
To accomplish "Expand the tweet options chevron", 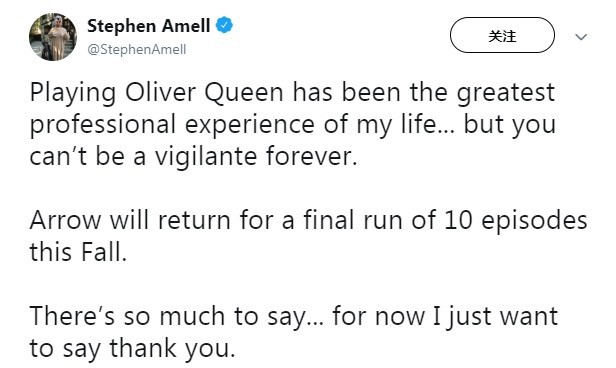I will coord(581,37).
